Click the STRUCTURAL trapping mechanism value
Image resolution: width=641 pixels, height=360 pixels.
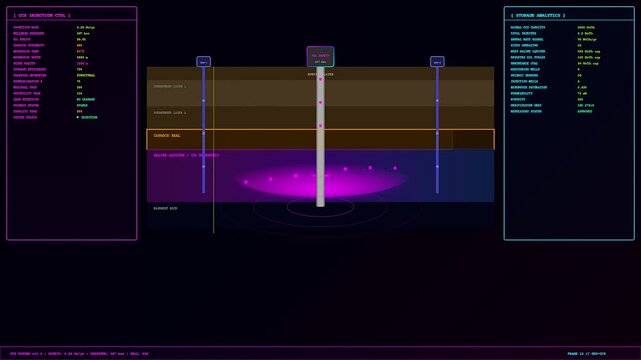point(86,76)
